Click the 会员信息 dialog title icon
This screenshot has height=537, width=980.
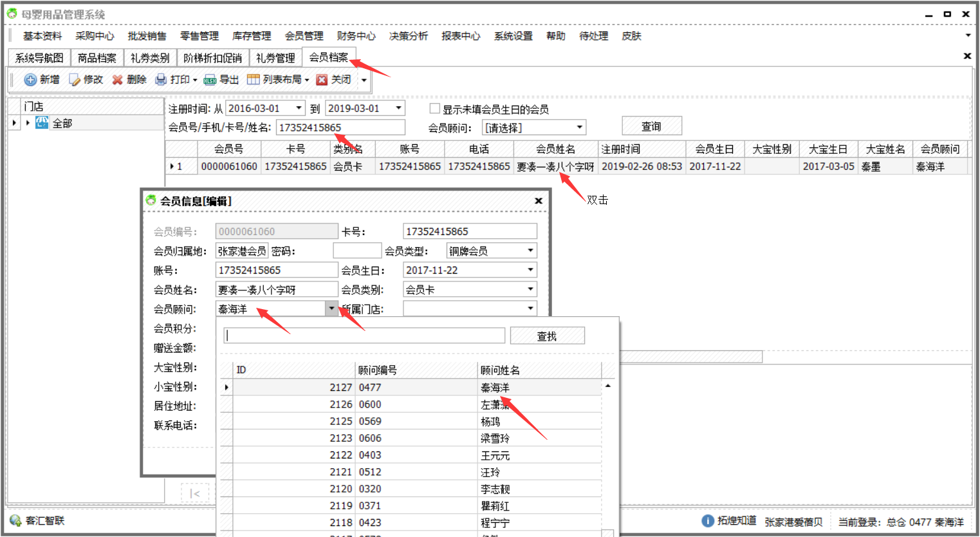click(x=151, y=201)
